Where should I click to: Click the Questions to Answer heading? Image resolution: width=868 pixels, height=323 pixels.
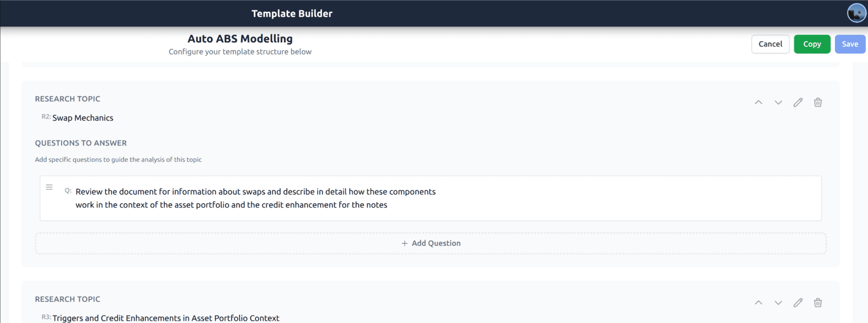tap(81, 143)
